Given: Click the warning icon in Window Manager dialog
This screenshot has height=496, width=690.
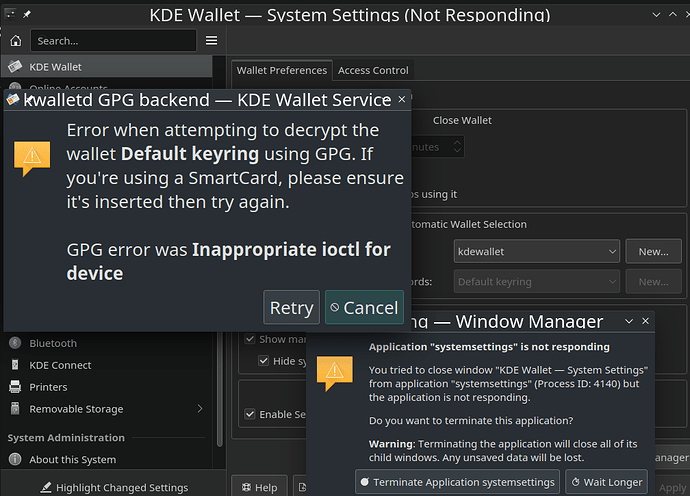Looking at the screenshot, I should [335, 373].
